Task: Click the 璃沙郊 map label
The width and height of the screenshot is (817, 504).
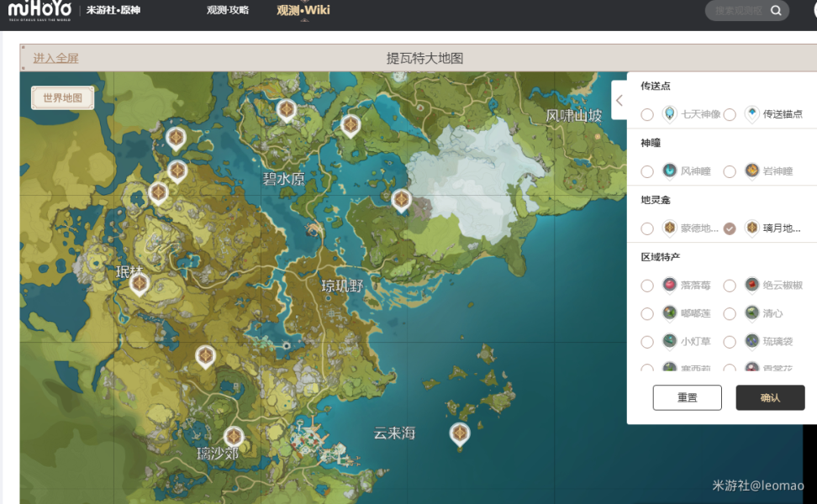Action: [218, 454]
